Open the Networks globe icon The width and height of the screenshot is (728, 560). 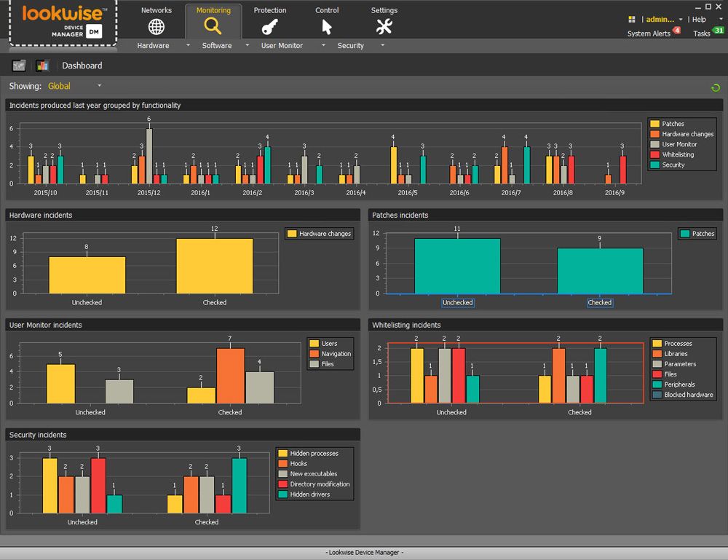pos(157,27)
